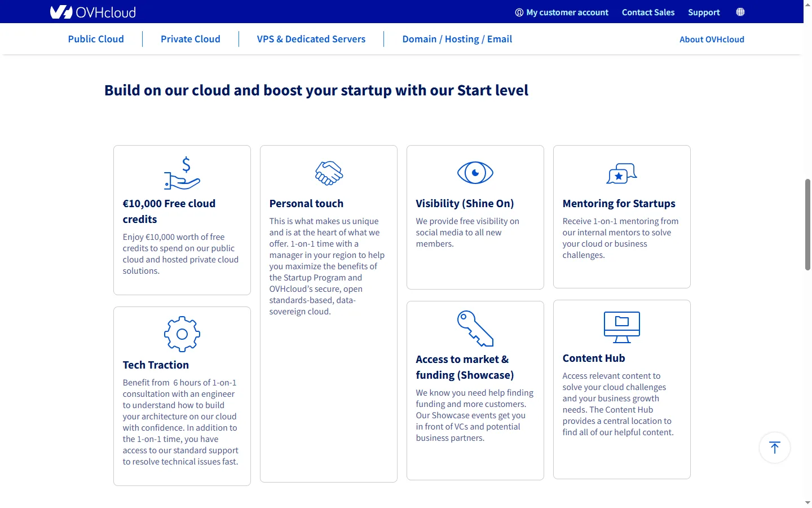Open My customer account

click(562, 12)
